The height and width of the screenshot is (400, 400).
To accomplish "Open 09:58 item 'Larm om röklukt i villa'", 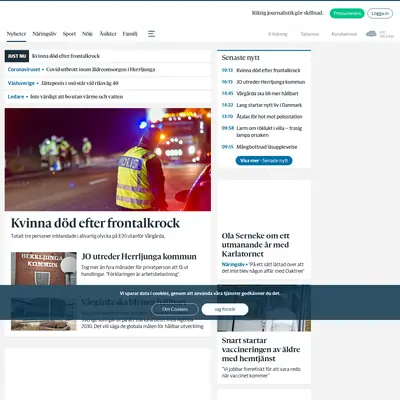I will click(x=269, y=132).
